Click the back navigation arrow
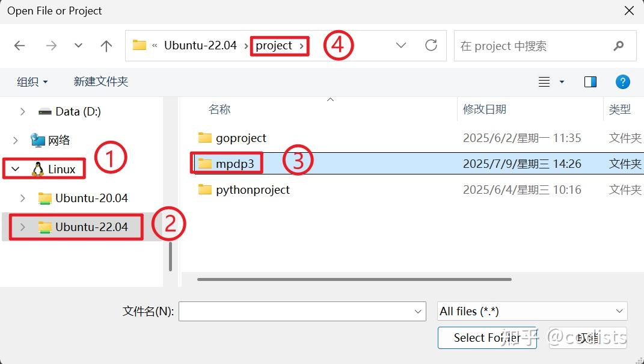Screen dimensions: 644x364 tap(19, 45)
